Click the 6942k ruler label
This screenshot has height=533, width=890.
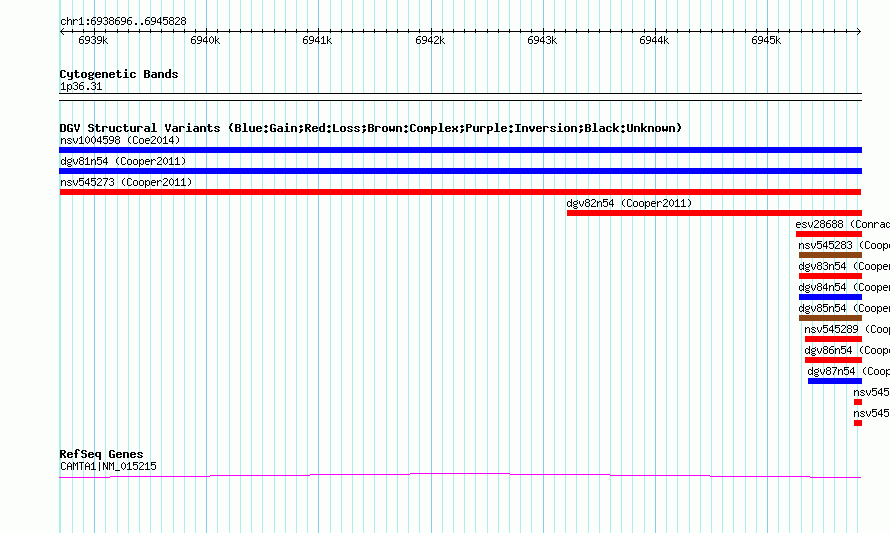(x=430, y=40)
